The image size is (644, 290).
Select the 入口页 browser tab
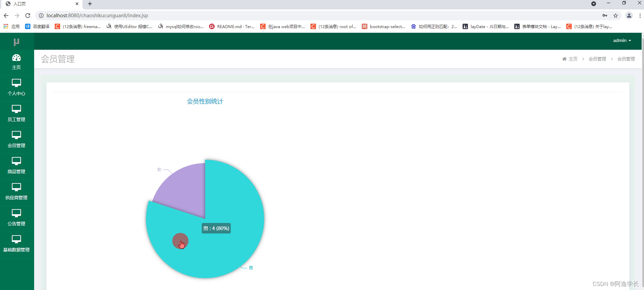tap(42, 4)
